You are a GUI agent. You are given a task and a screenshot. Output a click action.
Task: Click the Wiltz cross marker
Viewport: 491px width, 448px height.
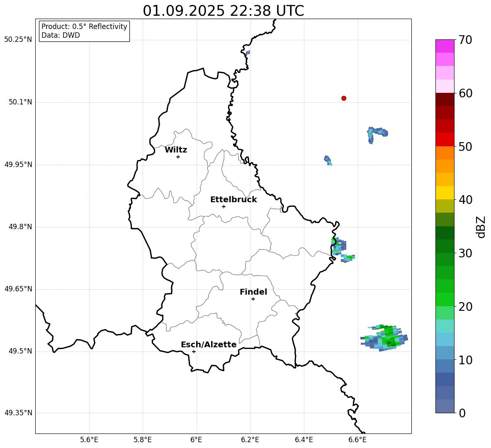(178, 157)
